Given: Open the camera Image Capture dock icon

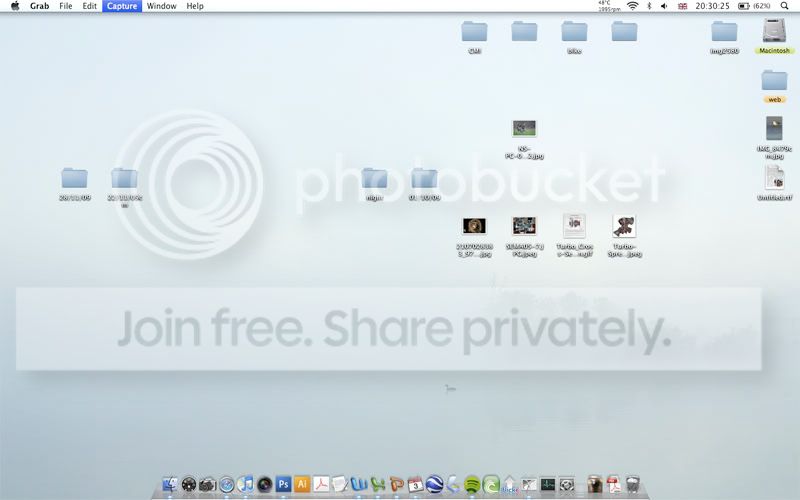Looking at the screenshot, I should [208, 484].
